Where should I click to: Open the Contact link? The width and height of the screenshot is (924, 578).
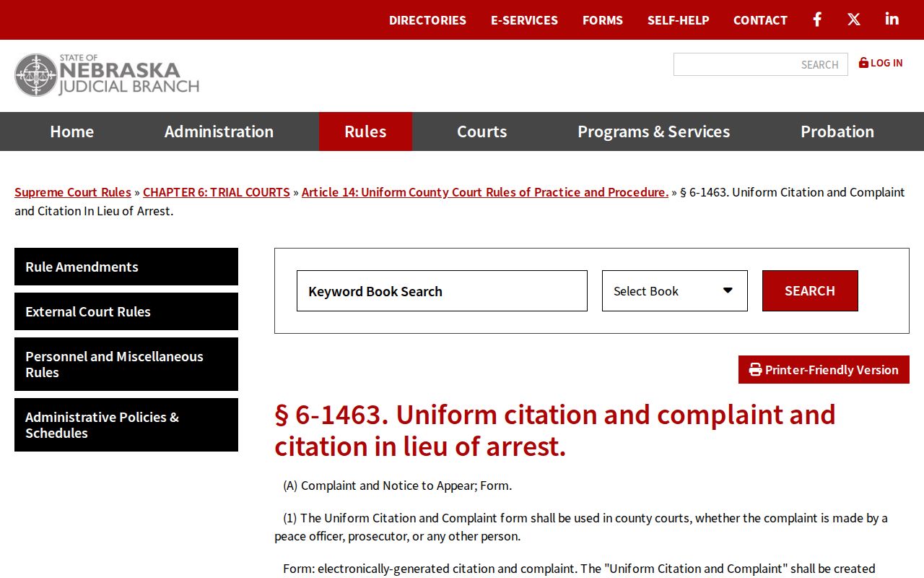click(x=760, y=20)
